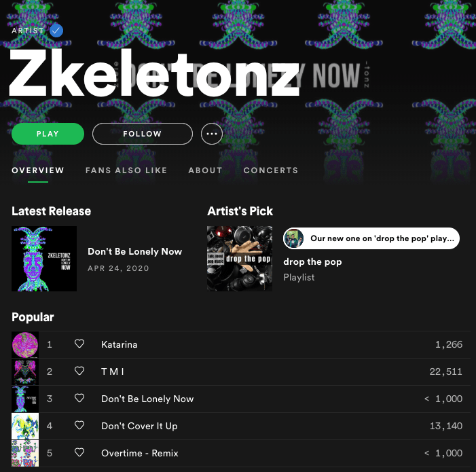The height and width of the screenshot is (472, 476).
Task: Toggle heart icon next to T M I
Action: (x=79, y=371)
